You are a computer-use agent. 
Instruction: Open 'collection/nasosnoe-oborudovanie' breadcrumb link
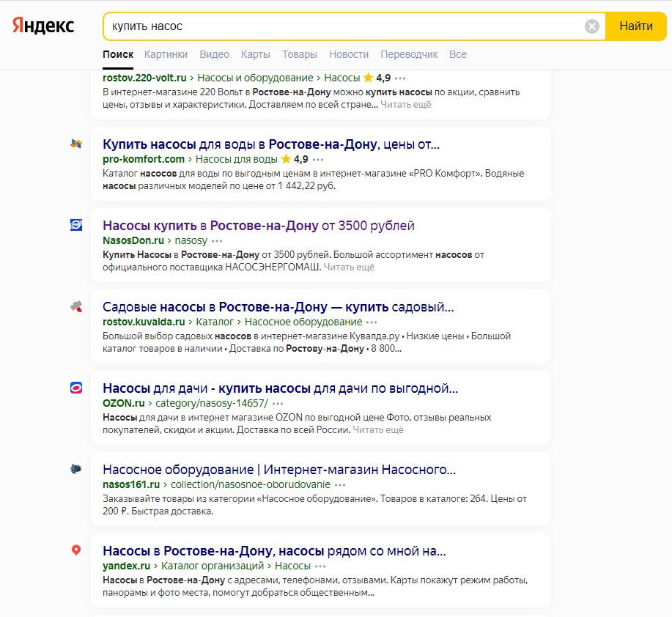click(251, 484)
